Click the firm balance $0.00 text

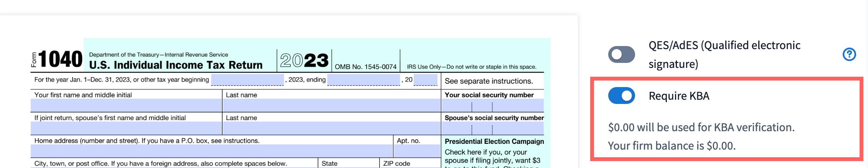point(672,146)
